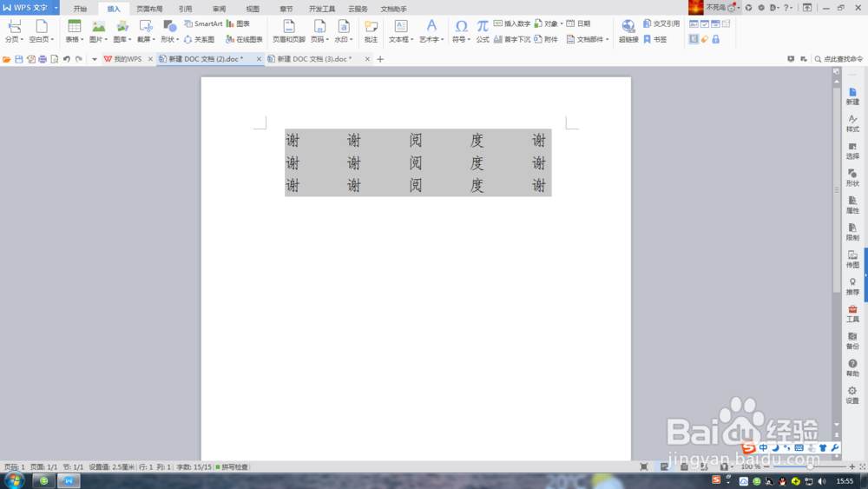Viewport: 868px width, 489px height.
Task: Close the 新建 DOC 文档 (2).doc tab
Action: click(x=259, y=59)
